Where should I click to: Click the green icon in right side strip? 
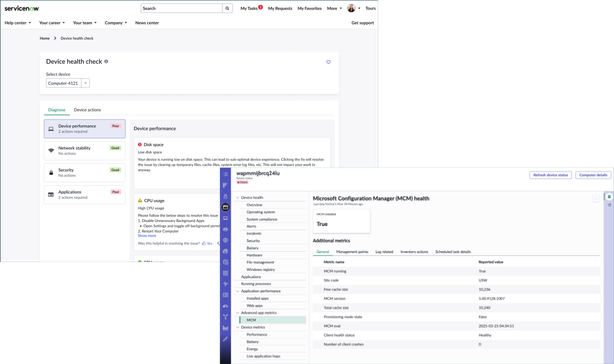point(609,196)
